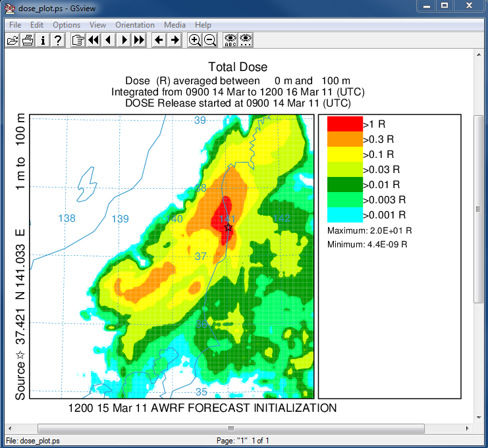Jump back pages with double-left arrow icon

click(x=93, y=40)
